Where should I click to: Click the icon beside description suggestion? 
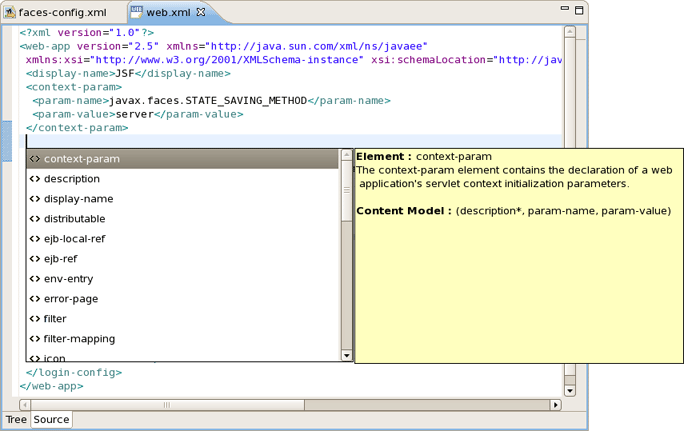pyautogui.click(x=34, y=179)
